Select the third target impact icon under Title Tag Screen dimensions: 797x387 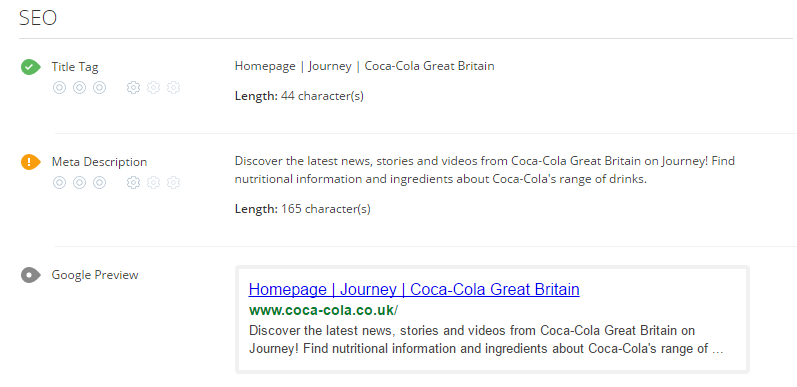pyautogui.click(x=99, y=87)
